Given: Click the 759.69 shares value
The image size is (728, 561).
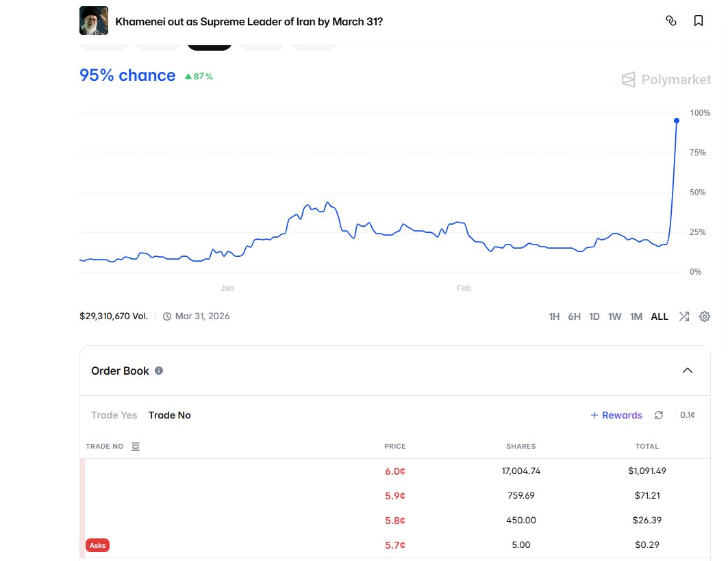Looking at the screenshot, I should (521, 495).
